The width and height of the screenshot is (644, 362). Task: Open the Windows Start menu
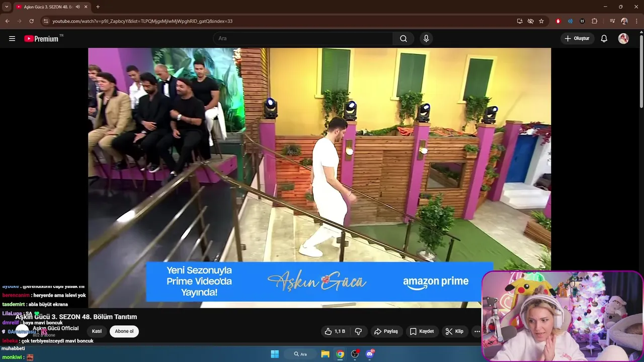coord(275,354)
